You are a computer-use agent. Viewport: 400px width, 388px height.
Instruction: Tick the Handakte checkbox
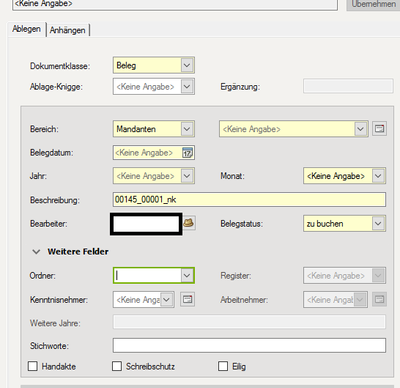click(x=33, y=366)
